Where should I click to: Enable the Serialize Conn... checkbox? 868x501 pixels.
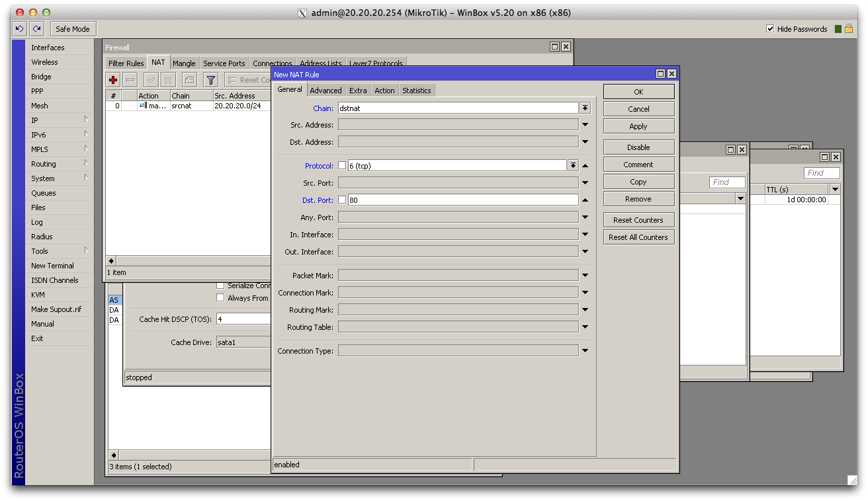tap(220, 286)
